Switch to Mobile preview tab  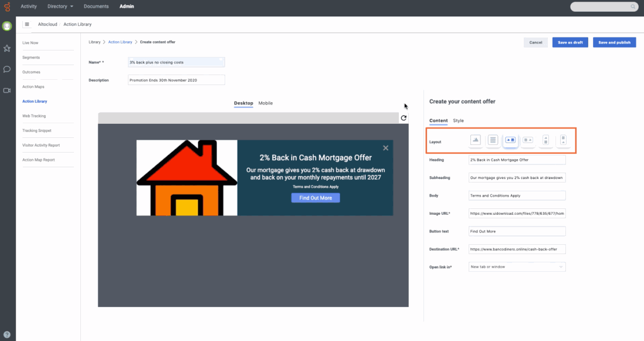[265, 103]
